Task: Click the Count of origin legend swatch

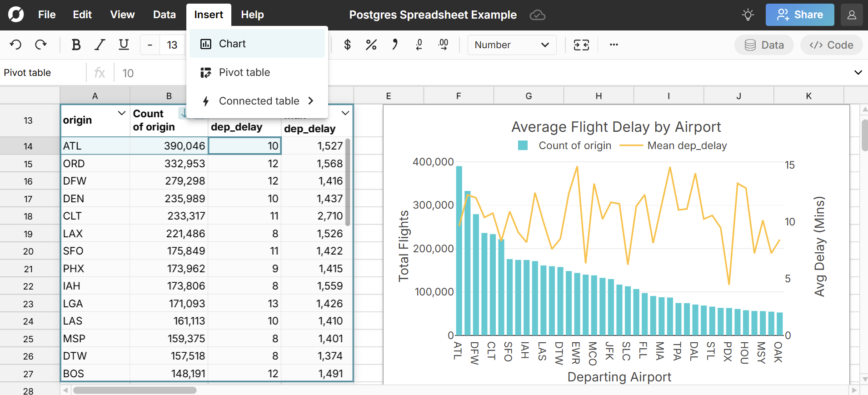Action: point(523,145)
